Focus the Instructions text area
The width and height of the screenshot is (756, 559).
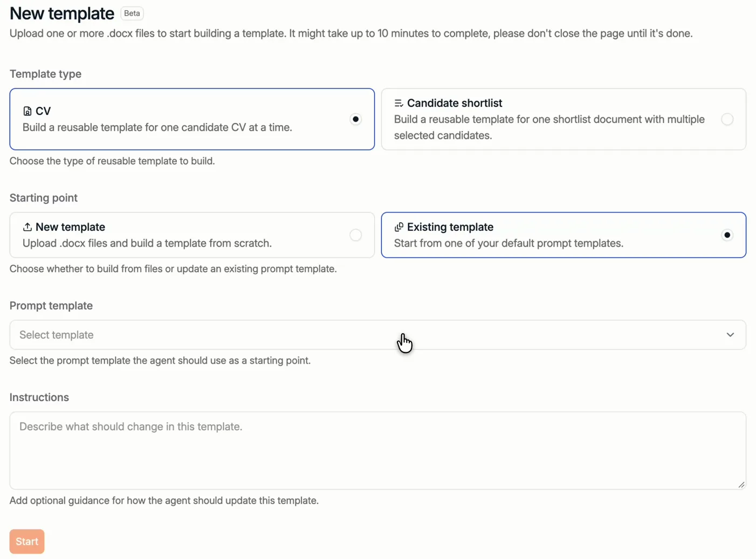tap(377, 451)
